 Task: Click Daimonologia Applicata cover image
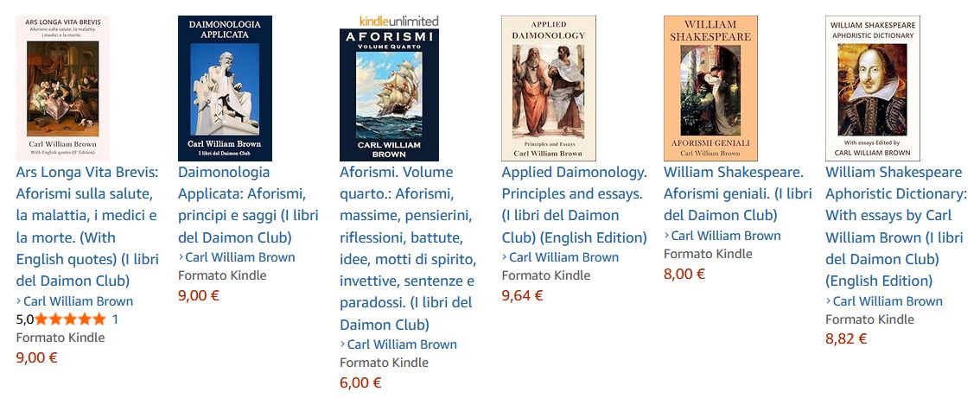click(x=225, y=88)
